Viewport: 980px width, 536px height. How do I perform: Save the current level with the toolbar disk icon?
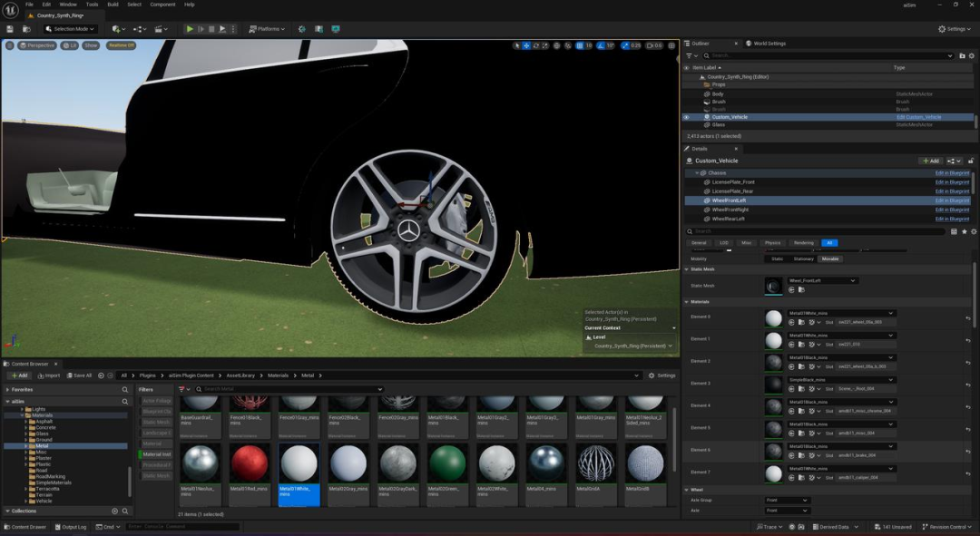tap(10, 29)
